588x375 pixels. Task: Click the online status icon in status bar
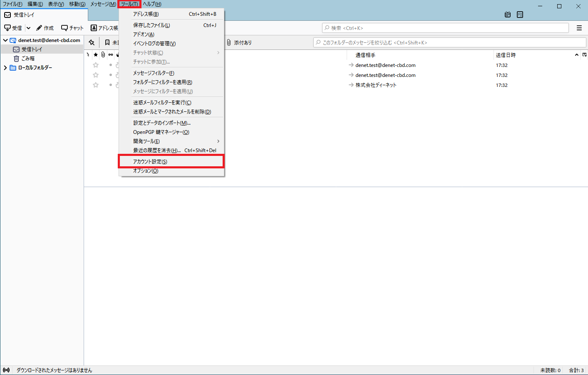pyautogui.click(x=6, y=370)
